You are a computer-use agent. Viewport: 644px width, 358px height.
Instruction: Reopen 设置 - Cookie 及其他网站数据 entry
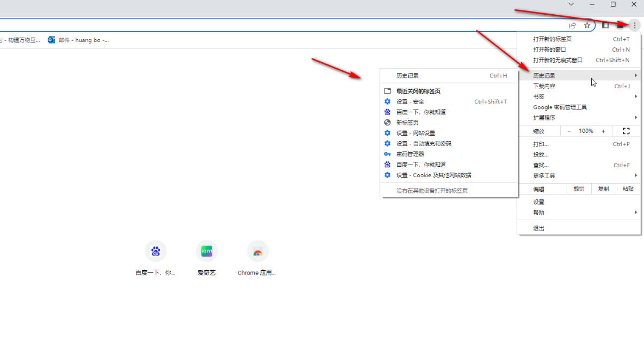click(x=449, y=175)
